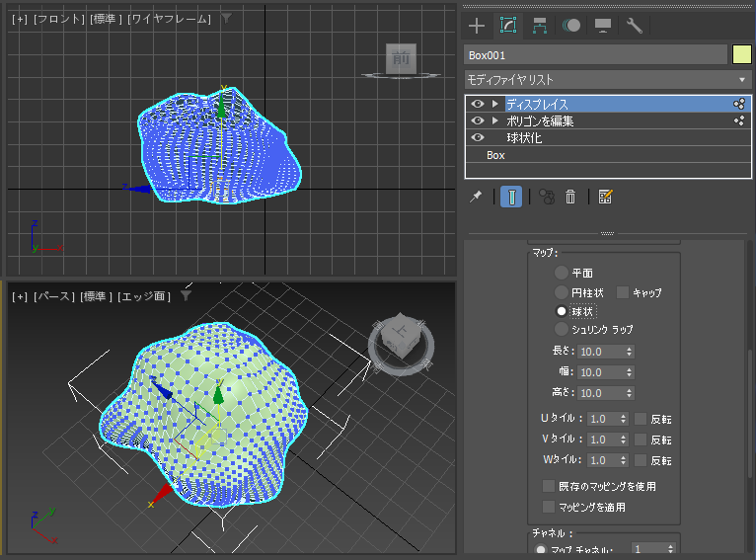Open [標準] menu in front viewport
756x560 pixels.
pos(106,19)
